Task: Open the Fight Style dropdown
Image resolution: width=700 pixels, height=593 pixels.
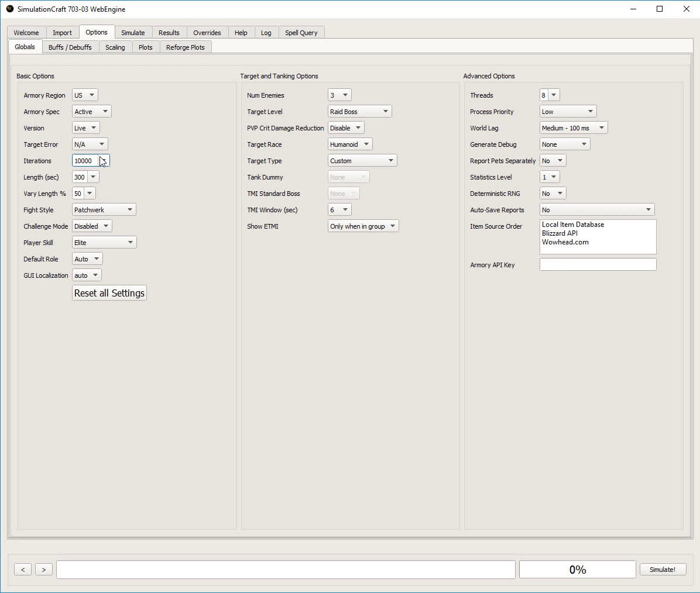Action: [104, 210]
